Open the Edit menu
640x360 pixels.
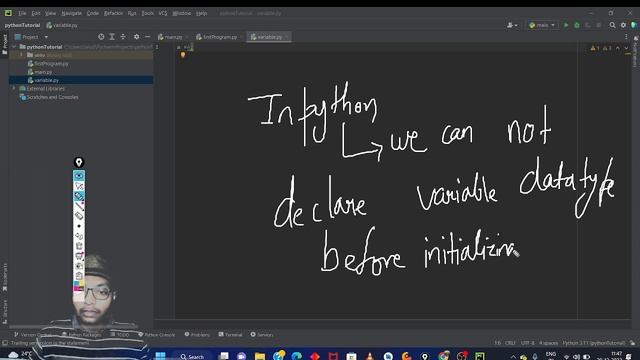36,13
